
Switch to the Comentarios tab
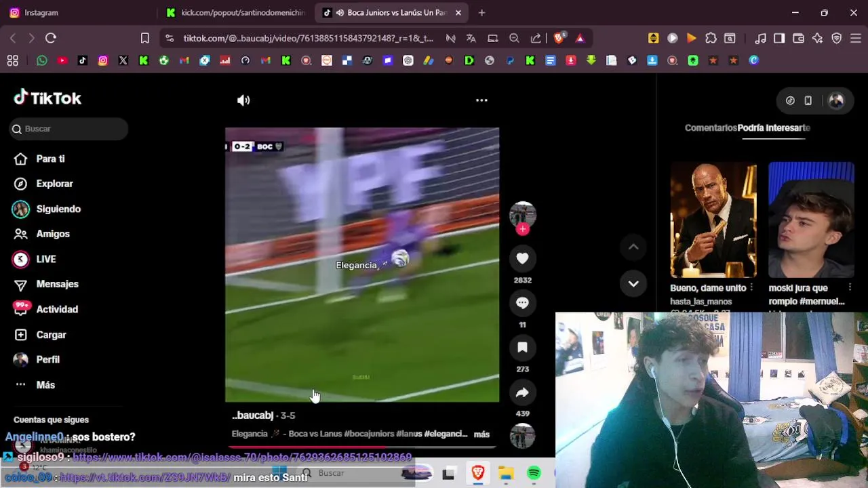tap(711, 127)
